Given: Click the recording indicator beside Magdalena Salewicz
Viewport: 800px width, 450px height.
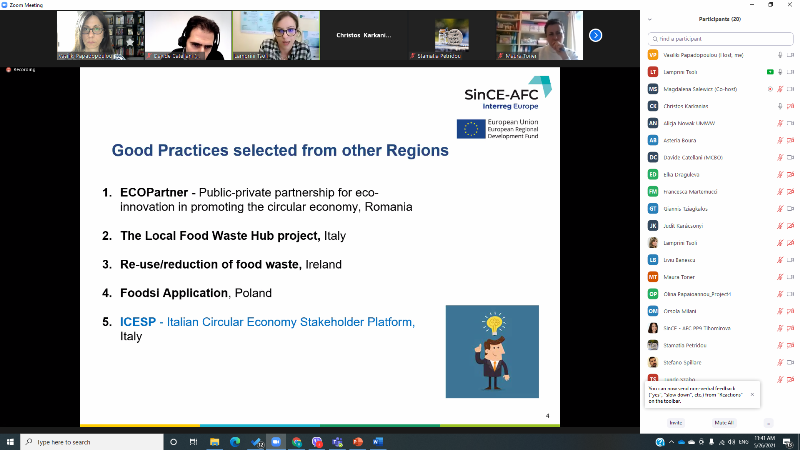Looking at the screenshot, I should tap(769, 88).
